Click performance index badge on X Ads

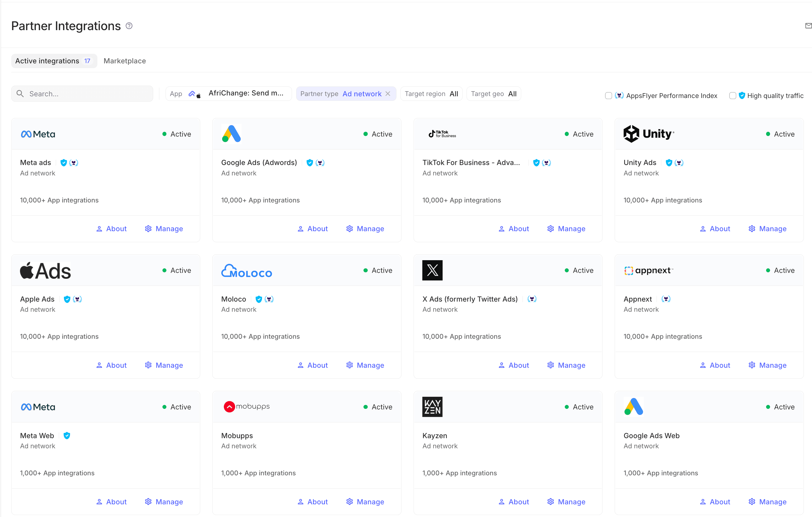(x=532, y=299)
